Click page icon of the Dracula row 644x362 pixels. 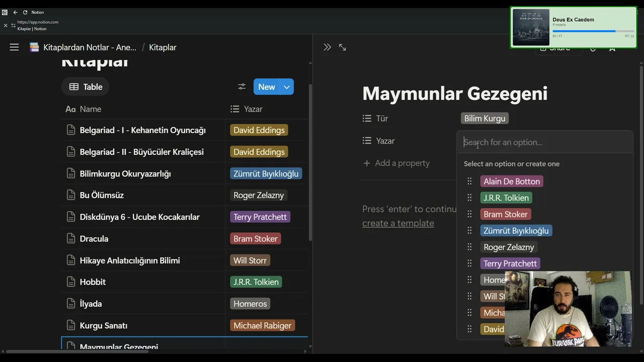tap(71, 238)
